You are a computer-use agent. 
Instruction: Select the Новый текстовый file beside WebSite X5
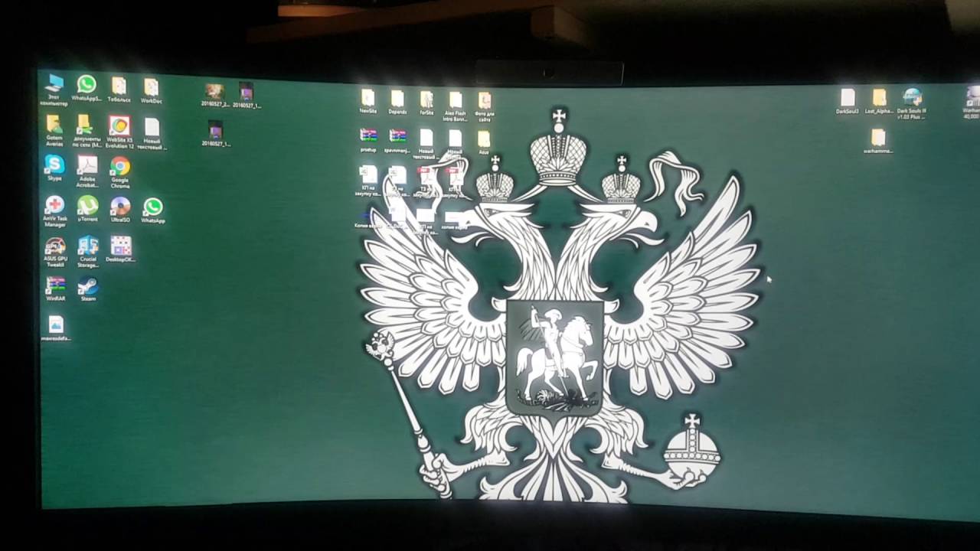pos(152,134)
